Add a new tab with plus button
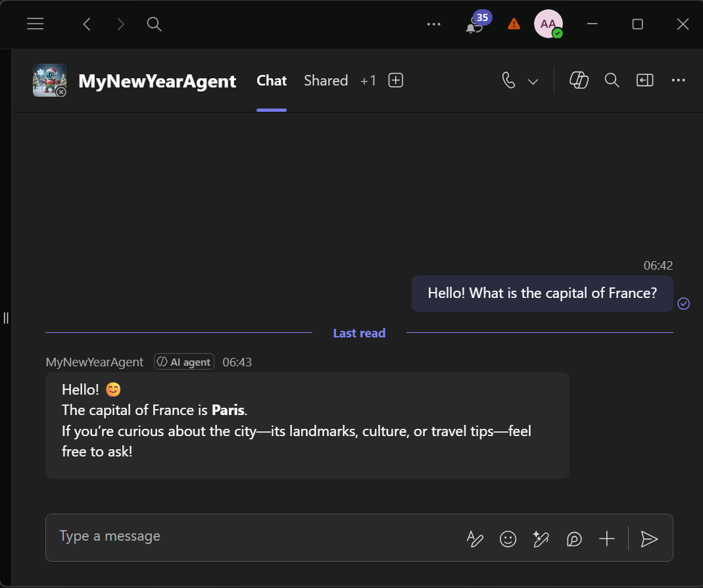This screenshot has height=588, width=703. pos(396,80)
